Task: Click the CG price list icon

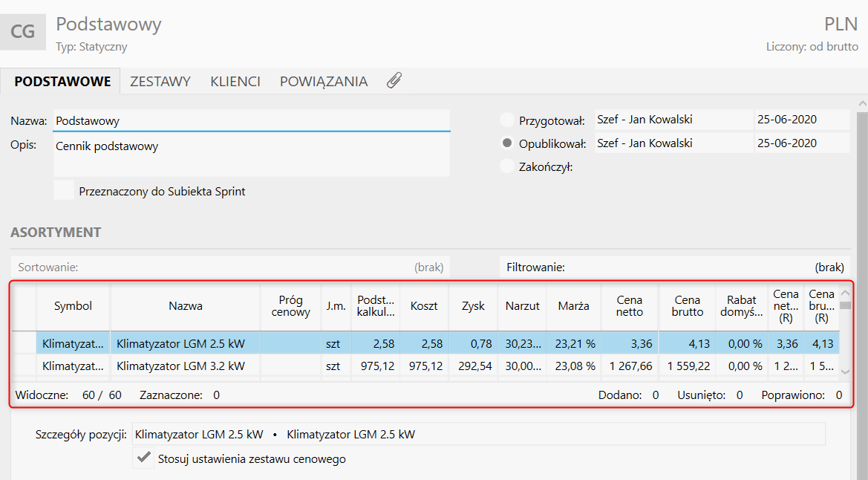Action: pyautogui.click(x=23, y=32)
